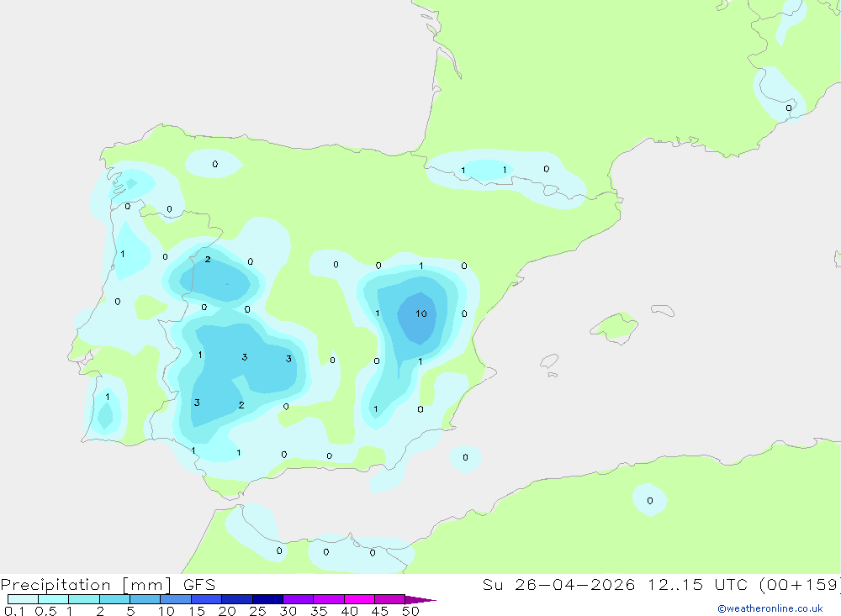Viewport: 841px width, 616px height.
Task: Click the 0.1–0.5 mm legend color swatch
Action: click(x=23, y=599)
